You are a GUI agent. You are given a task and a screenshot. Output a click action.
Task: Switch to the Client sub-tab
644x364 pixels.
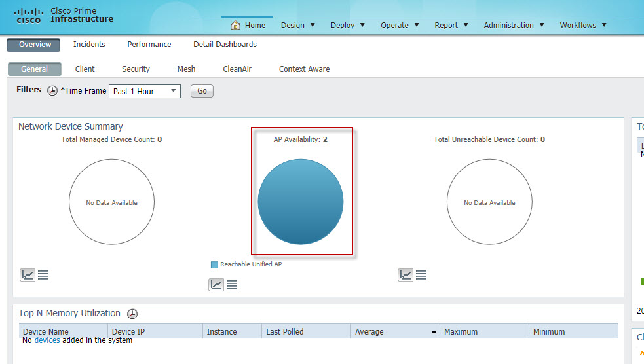pyautogui.click(x=85, y=69)
